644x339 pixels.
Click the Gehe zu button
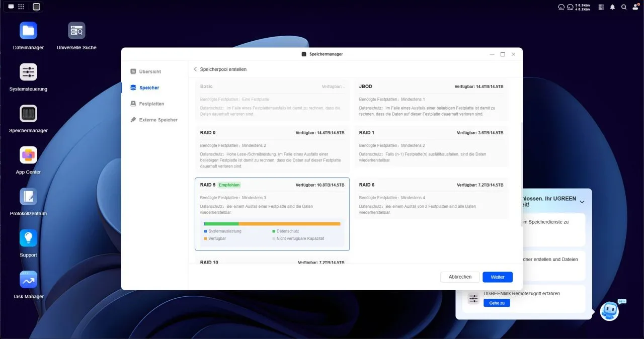tap(497, 303)
